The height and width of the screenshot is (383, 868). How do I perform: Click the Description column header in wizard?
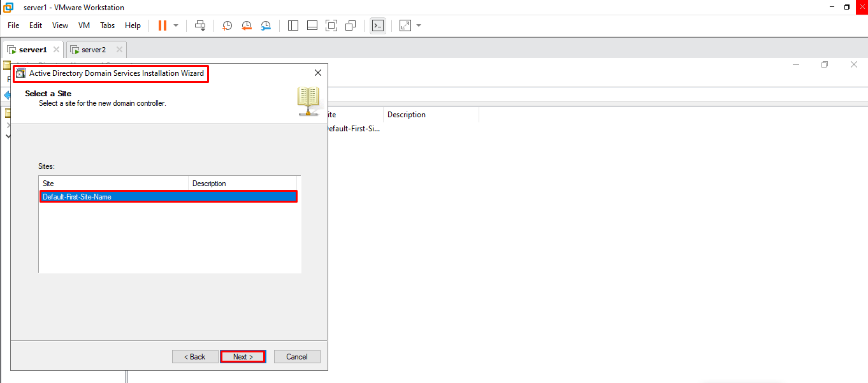click(243, 184)
